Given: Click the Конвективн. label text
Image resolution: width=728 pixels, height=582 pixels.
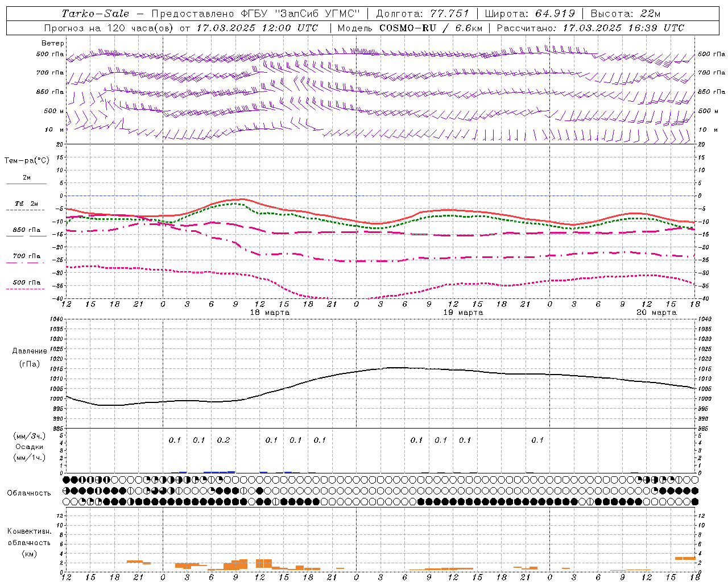Looking at the screenshot, I should click(29, 531).
